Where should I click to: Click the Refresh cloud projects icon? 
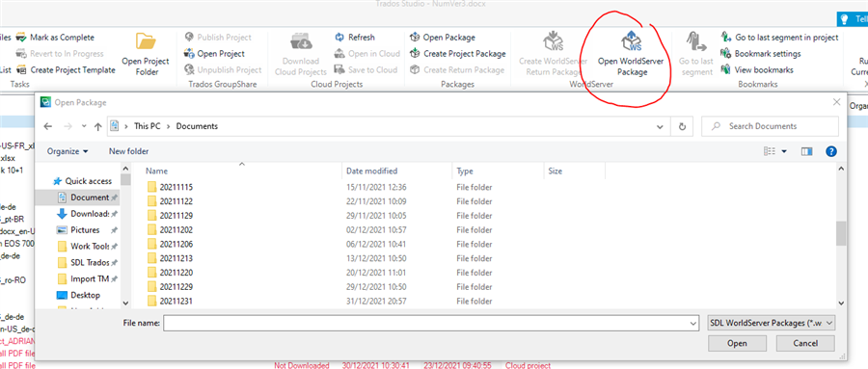339,38
